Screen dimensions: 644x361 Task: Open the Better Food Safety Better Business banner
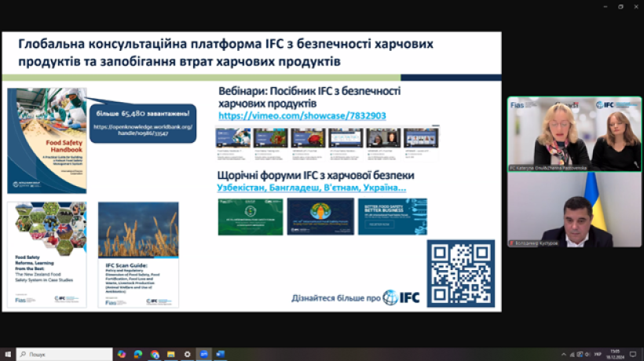[x=393, y=217]
